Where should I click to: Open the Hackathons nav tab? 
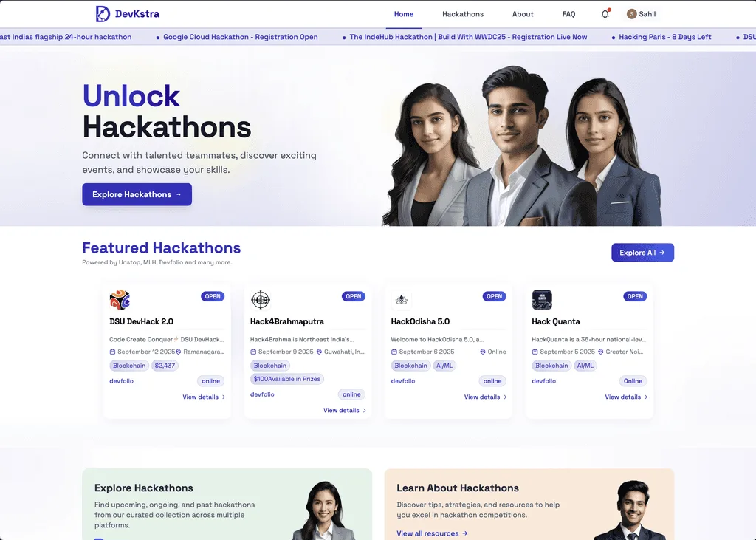click(463, 14)
